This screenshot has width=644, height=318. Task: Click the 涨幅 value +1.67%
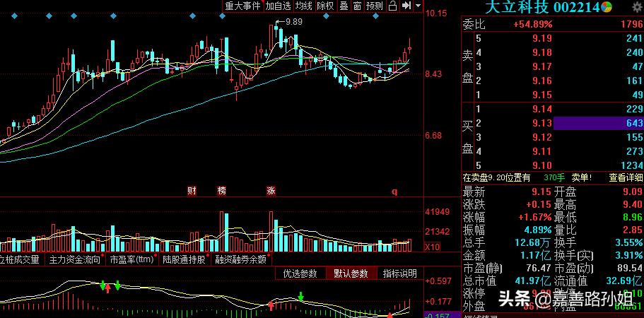534,217
